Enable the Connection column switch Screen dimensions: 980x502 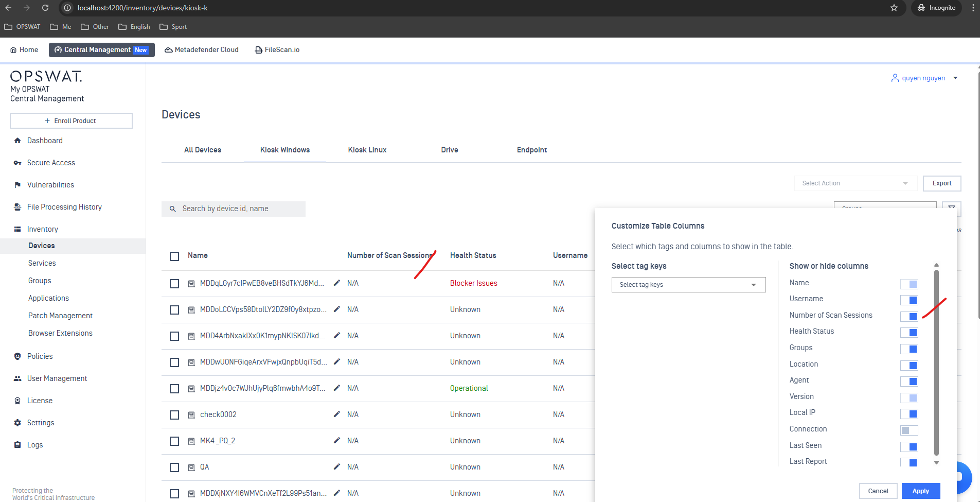pyautogui.click(x=909, y=430)
